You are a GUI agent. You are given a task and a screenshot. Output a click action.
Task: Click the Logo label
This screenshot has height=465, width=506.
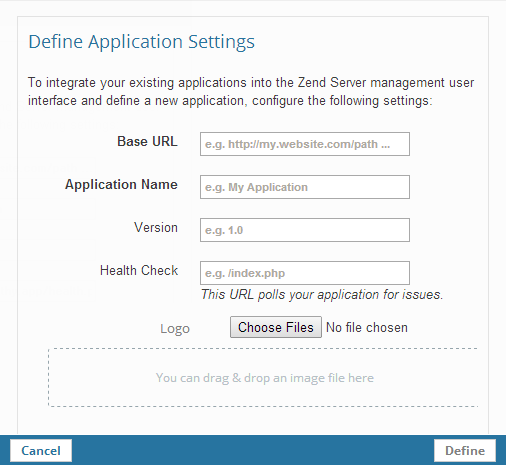point(175,329)
